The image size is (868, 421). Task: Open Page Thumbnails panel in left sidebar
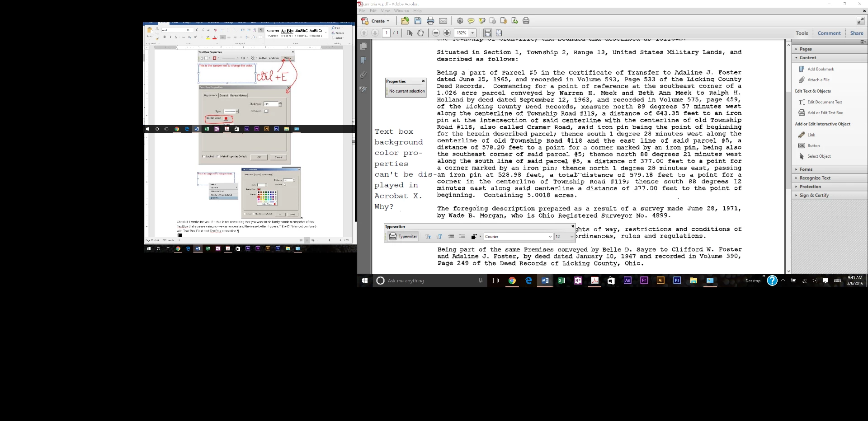pos(363,46)
